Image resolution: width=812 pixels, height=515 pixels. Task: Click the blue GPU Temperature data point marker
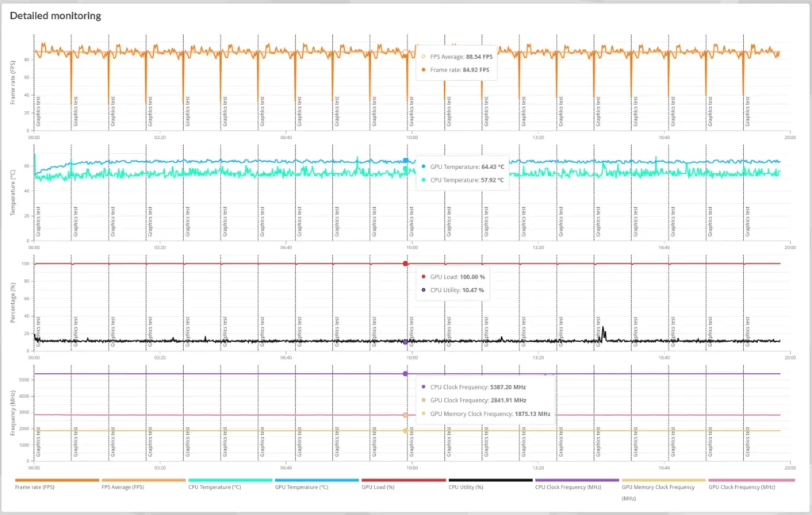coord(405,160)
